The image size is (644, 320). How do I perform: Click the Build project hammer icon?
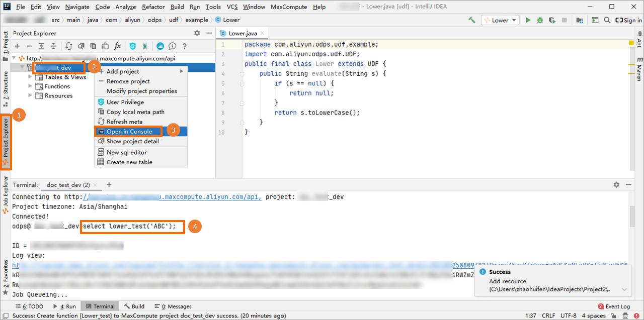472,20
